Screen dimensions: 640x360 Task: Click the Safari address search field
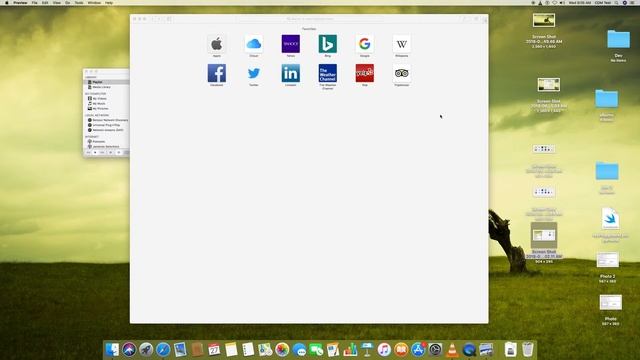[x=310, y=19]
